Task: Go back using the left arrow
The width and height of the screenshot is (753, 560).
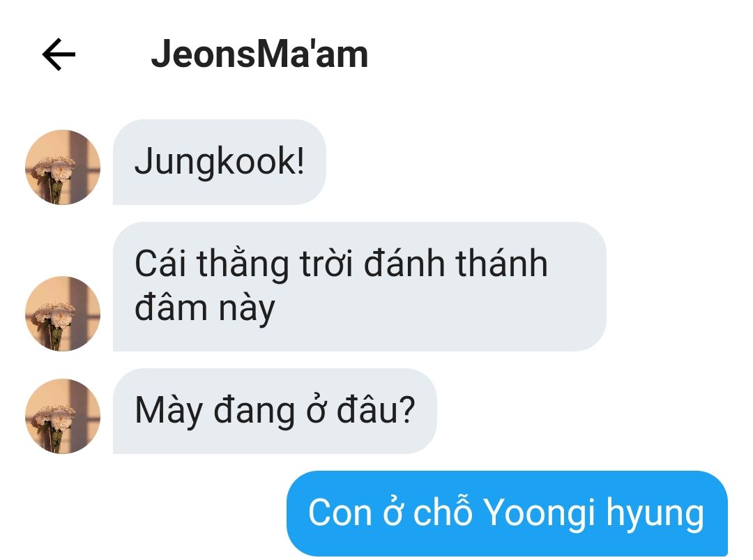Action: click(59, 54)
